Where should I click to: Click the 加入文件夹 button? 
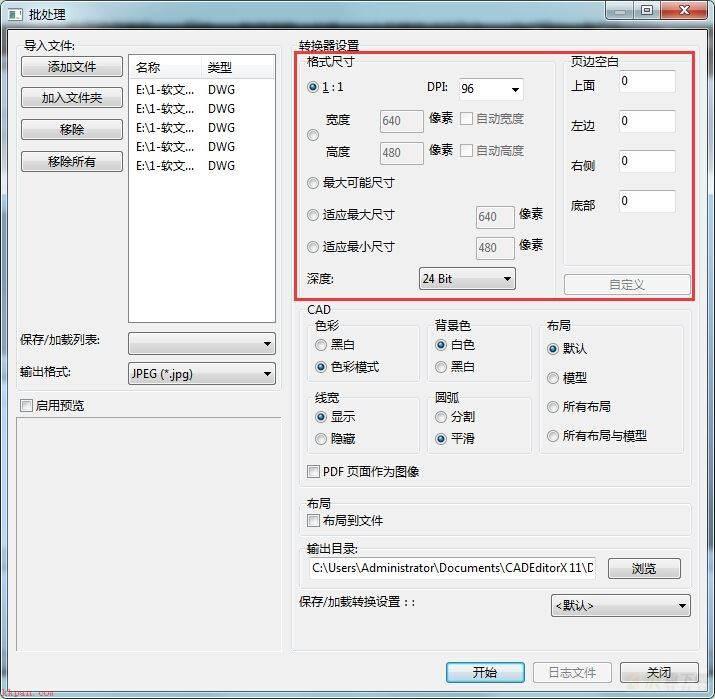coord(72,98)
